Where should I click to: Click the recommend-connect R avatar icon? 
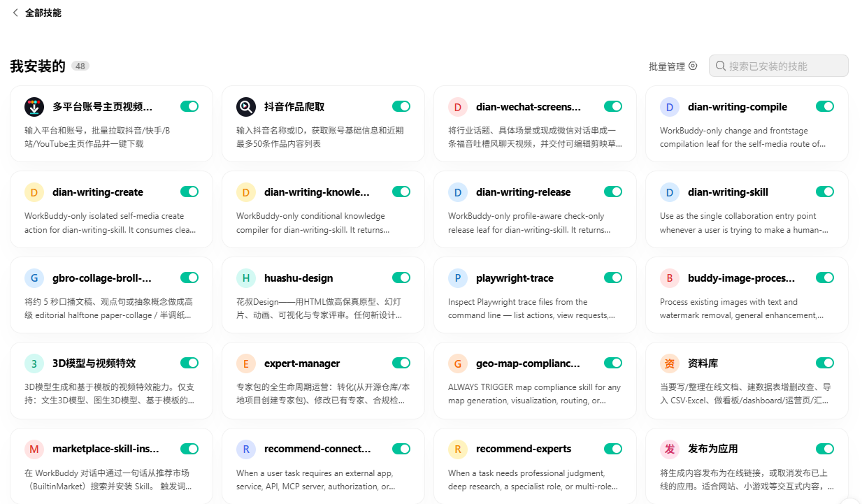click(x=246, y=449)
